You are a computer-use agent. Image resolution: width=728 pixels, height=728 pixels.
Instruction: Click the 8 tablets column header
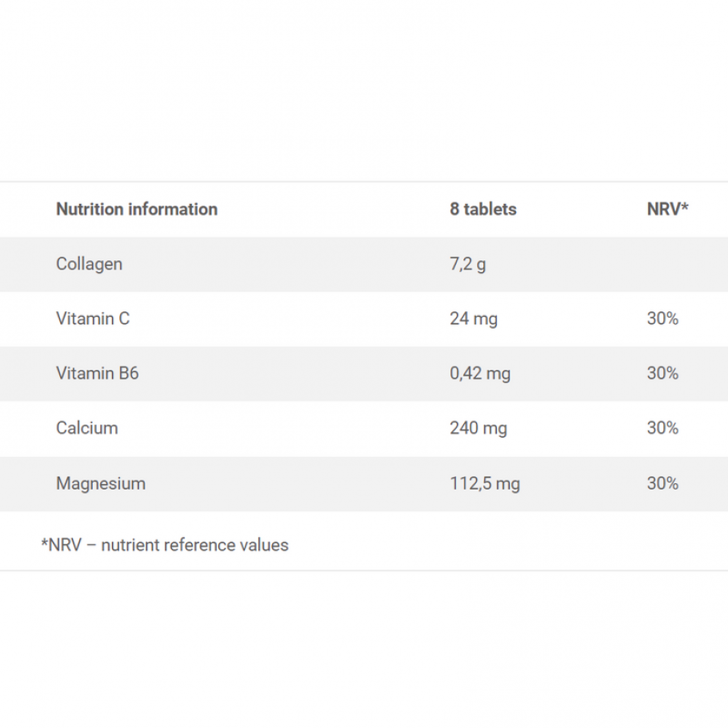tap(483, 210)
